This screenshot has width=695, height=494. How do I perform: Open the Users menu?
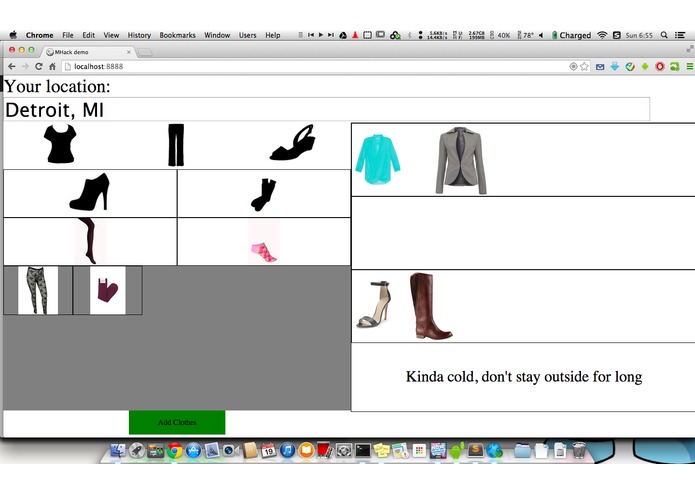(x=247, y=35)
